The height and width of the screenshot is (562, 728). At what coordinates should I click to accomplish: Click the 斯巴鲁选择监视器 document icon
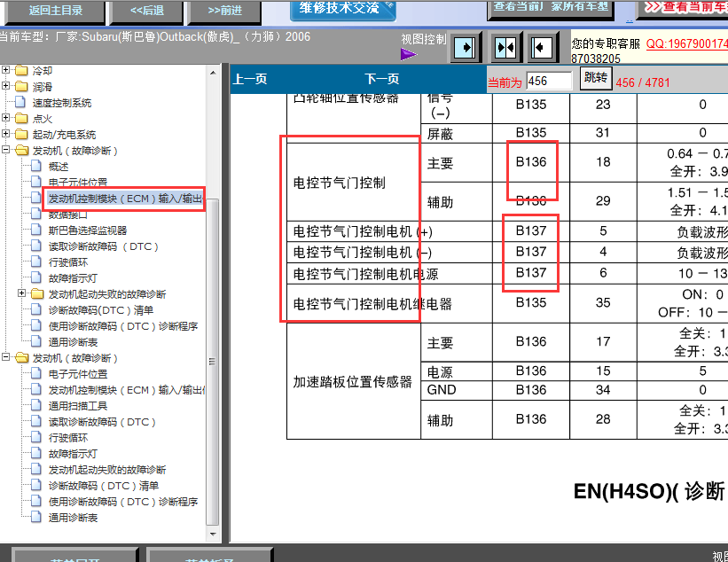click(x=36, y=230)
